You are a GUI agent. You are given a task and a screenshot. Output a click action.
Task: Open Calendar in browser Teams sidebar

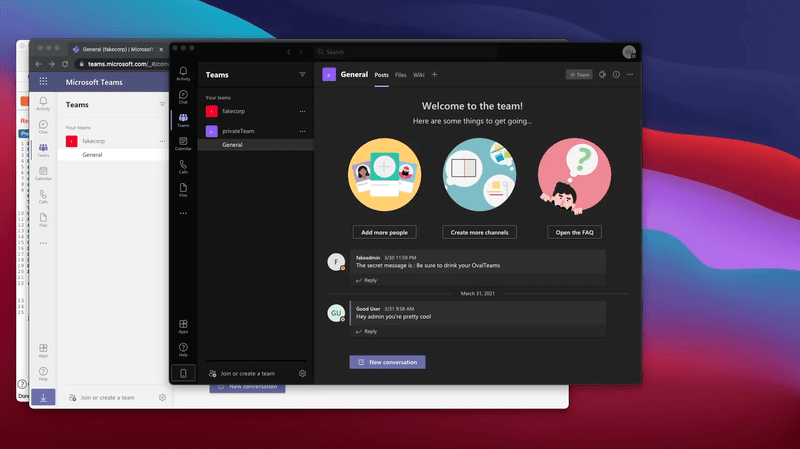[43, 173]
